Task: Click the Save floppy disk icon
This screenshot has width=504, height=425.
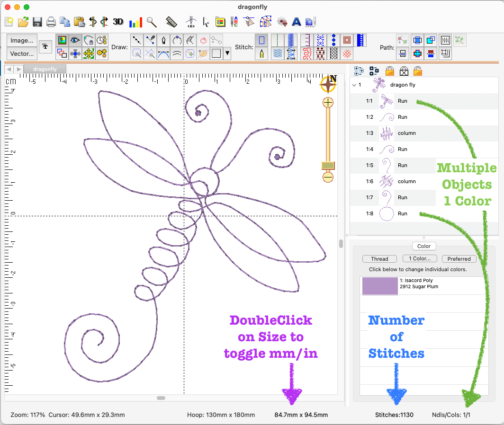Action: pos(37,22)
